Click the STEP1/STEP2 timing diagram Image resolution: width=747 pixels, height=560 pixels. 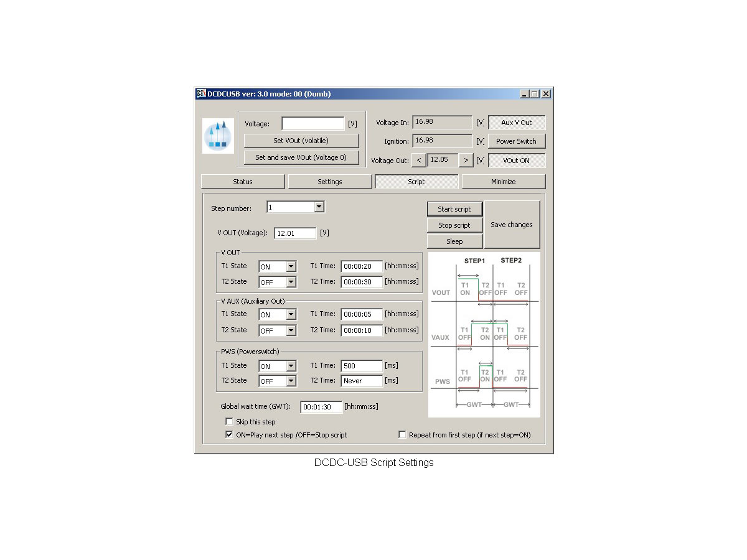[484, 334]
